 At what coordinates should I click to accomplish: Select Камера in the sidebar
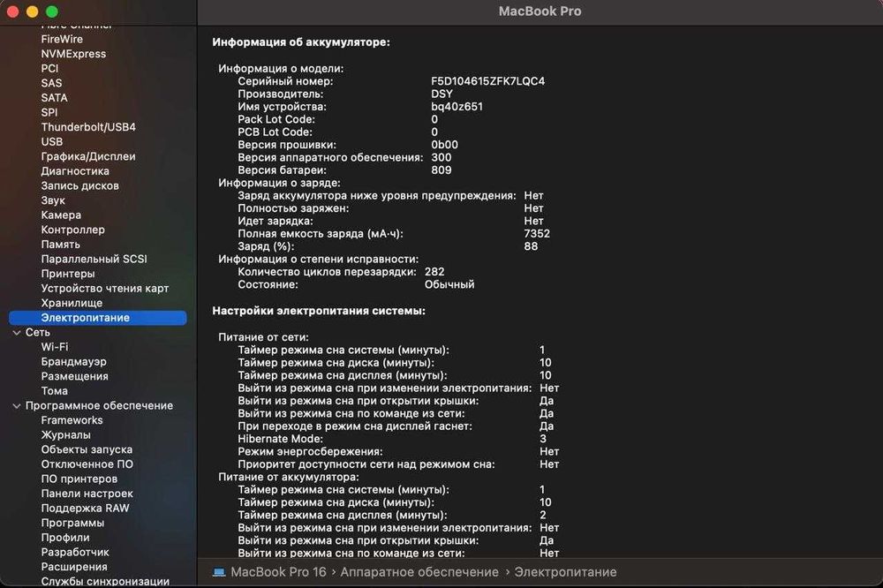coord(61,215)
